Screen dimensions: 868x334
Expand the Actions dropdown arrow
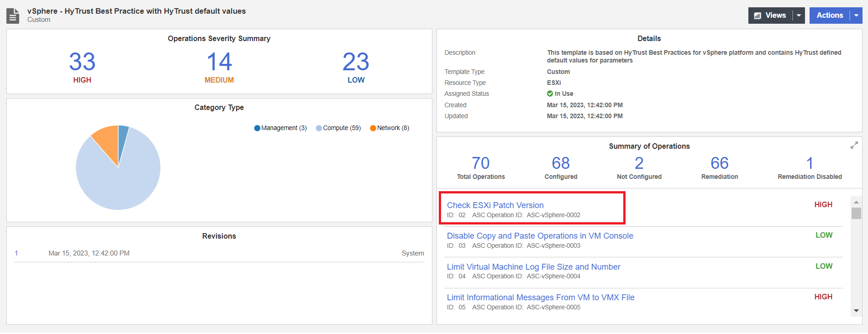(x=856, y=16)
